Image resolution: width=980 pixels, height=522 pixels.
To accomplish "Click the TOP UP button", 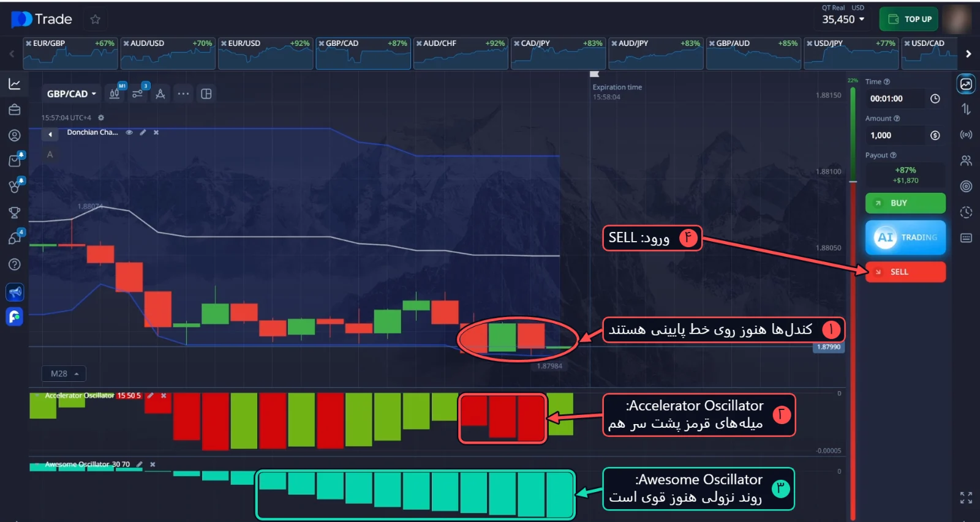I will coord(909,19).
